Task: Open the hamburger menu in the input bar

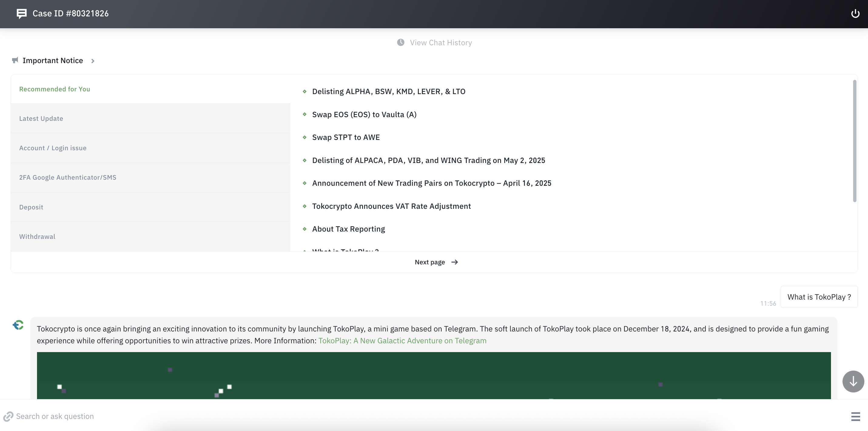Action: [856, 416]
